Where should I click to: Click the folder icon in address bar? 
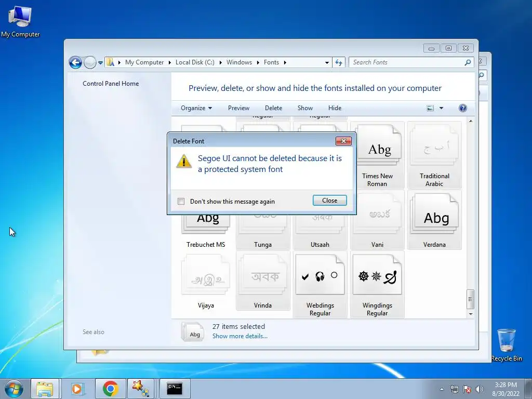click(110, 62)
